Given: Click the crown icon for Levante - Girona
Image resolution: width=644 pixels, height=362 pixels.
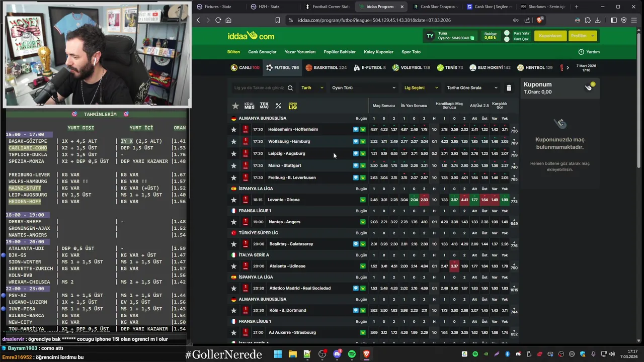Looking at the screenshot, I should pos(363,200).
